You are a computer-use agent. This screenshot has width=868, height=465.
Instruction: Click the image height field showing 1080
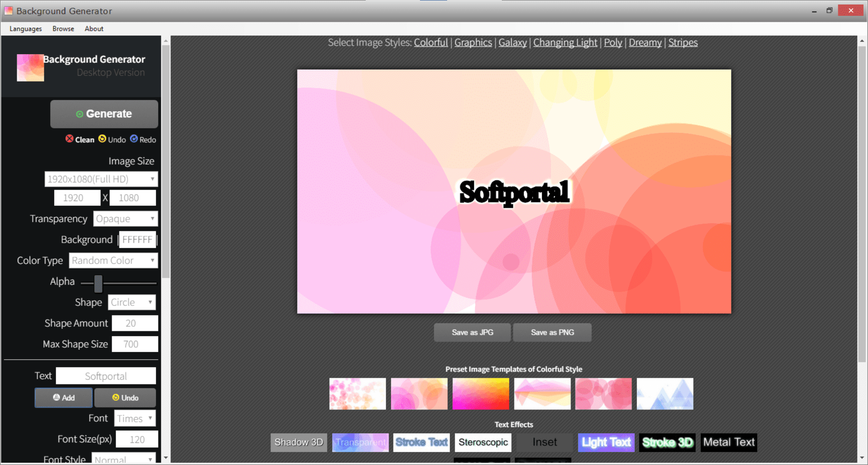[133, 198]
